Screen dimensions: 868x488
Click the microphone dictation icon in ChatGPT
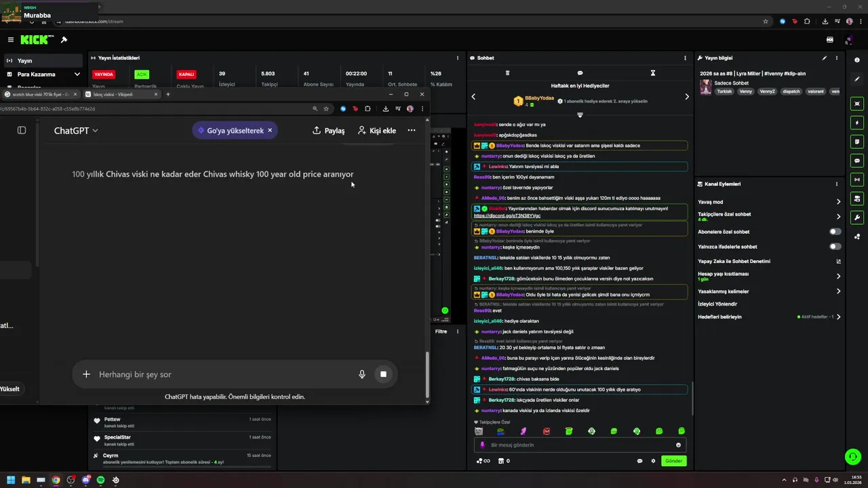(362, 374)
